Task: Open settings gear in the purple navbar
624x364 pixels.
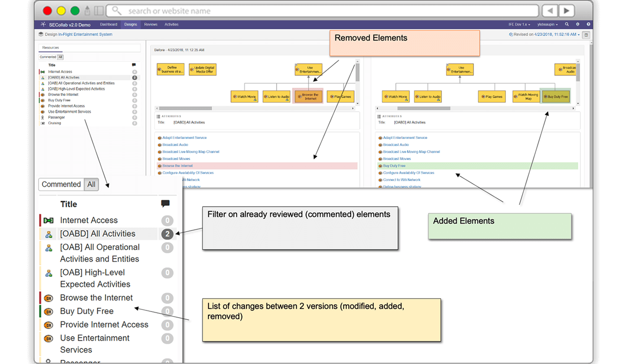Action: pyautogui.click(x=578, y=24)
